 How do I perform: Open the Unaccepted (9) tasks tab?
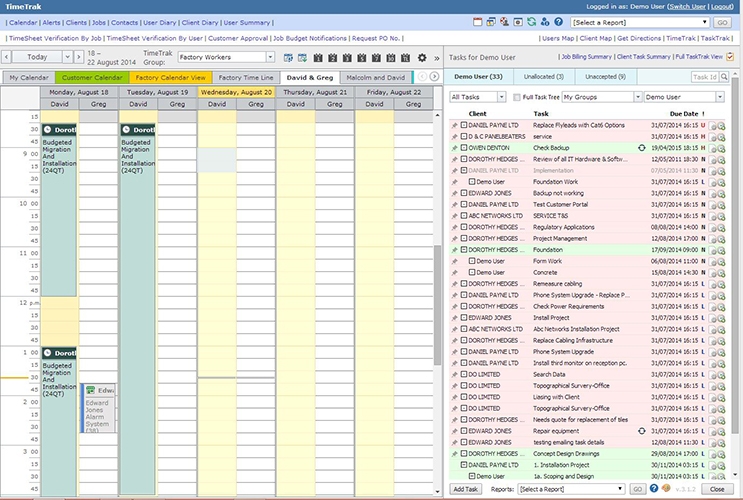[x=605, y=77]
